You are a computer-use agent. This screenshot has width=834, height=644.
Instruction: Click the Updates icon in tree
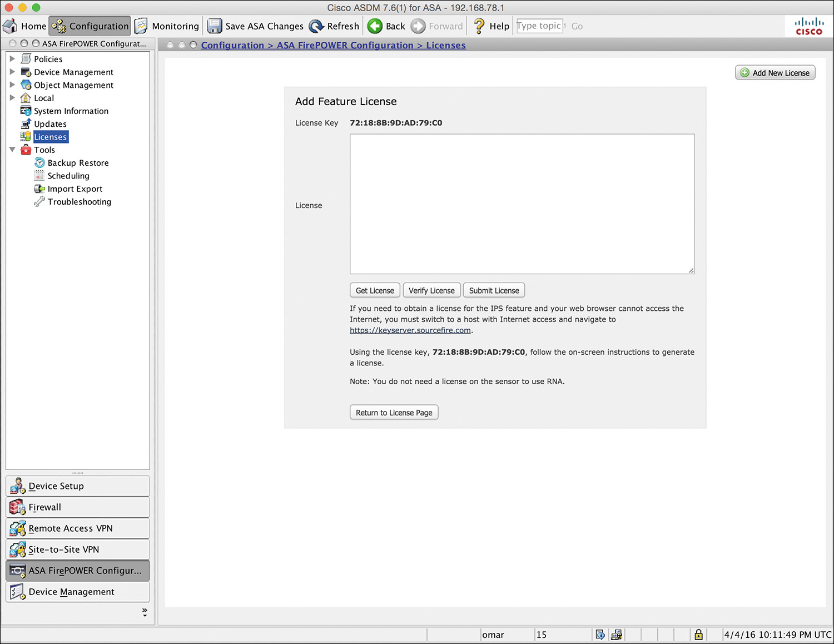pyautogui.click(x=26, y=123)
